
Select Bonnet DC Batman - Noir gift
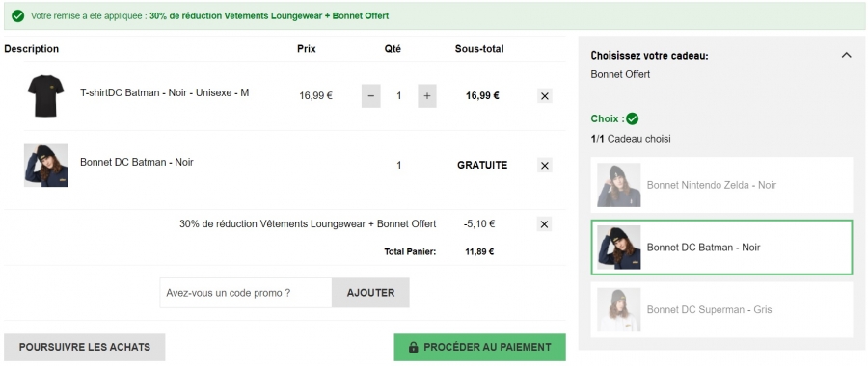(721, 248)
